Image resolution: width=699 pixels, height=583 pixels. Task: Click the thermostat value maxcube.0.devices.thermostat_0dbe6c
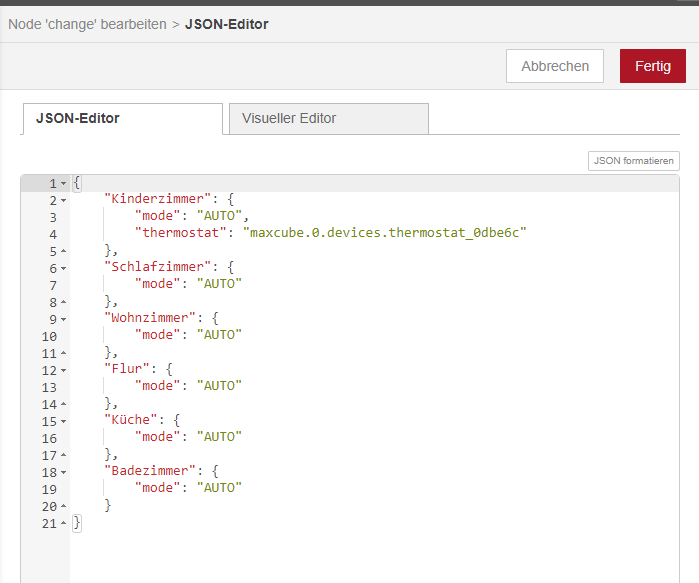pos(385,233)
